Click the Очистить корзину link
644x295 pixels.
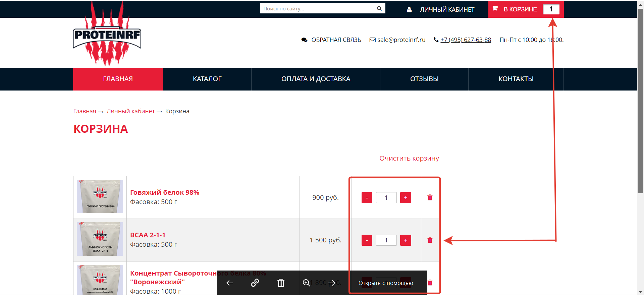409,158
